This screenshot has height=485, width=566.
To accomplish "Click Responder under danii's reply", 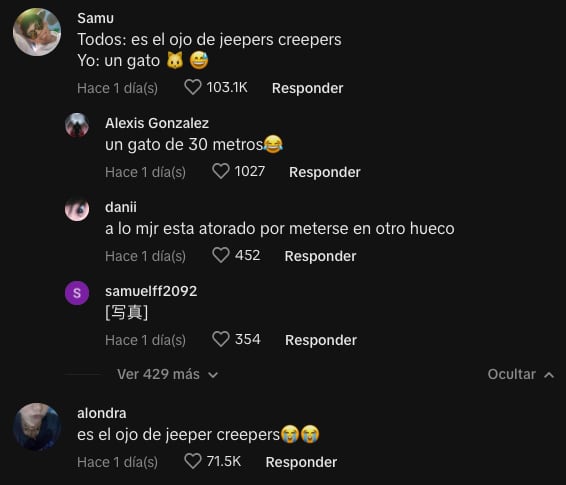I will pos(320,256).
